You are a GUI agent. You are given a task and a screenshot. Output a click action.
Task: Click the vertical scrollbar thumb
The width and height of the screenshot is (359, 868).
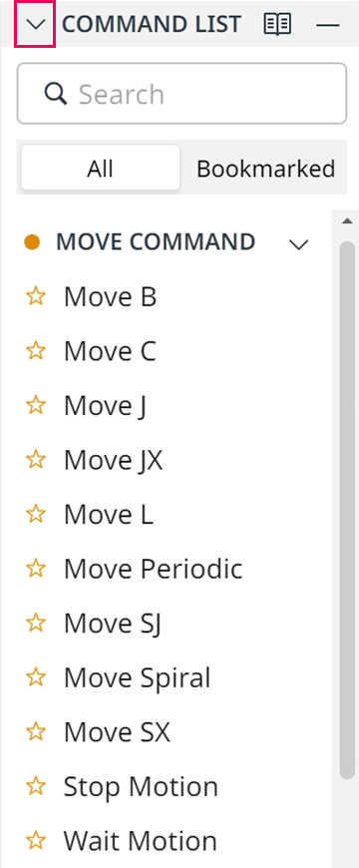pos(347,511)
